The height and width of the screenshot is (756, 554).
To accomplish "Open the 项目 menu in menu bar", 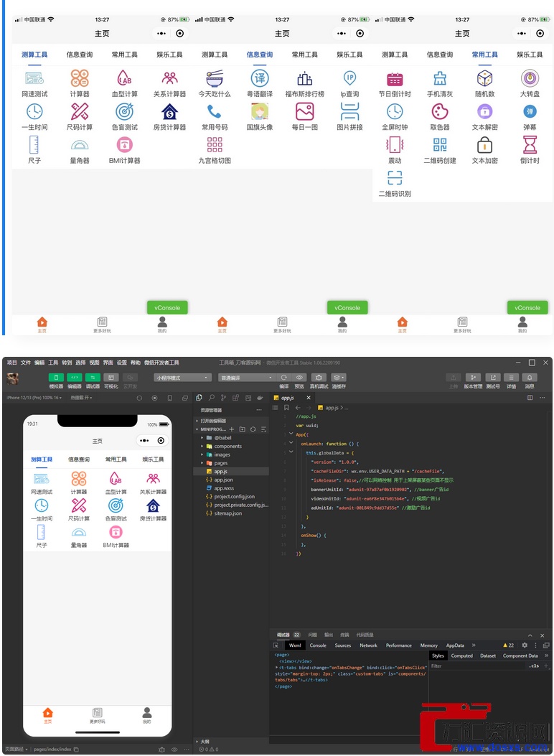I will [12, 363].
